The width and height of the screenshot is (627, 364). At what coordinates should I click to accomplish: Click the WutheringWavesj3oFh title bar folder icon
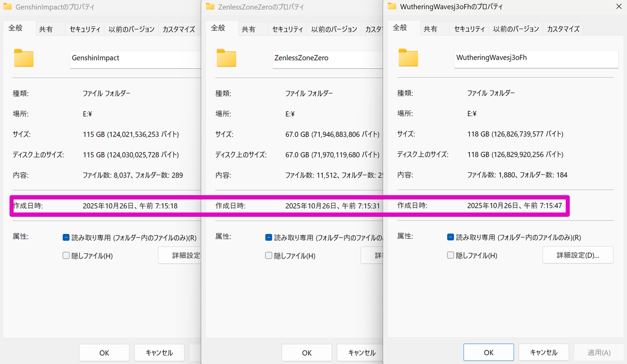(392, 7)
